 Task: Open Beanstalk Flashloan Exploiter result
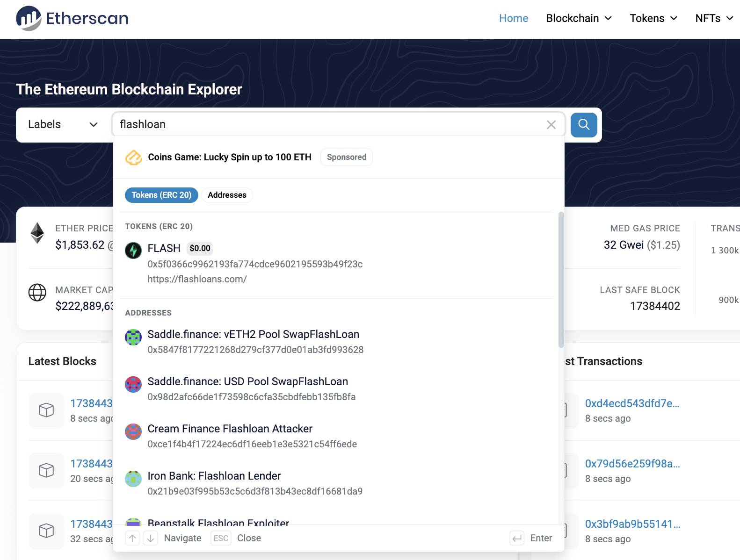pos(336,520)
